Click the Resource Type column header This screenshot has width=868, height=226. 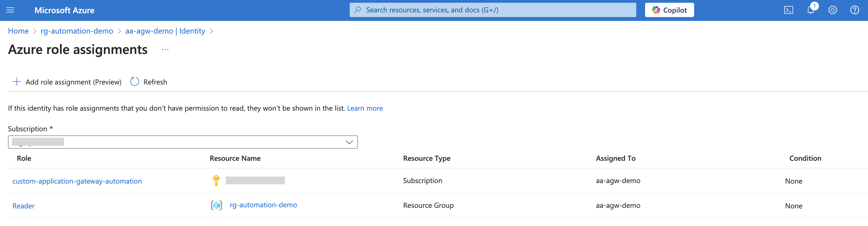point(427,158)
